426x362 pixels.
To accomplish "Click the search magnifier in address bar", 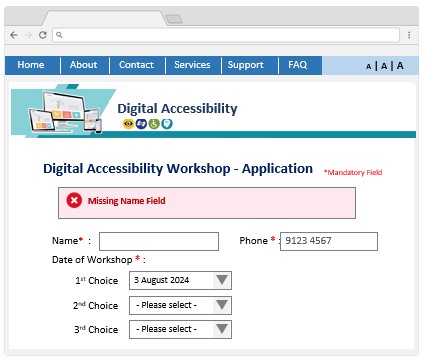I will 59,35.
